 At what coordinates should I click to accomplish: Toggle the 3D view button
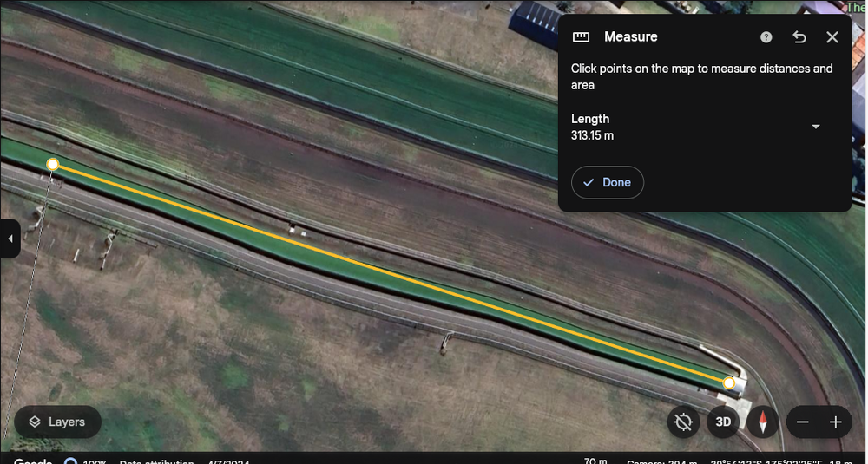(722, 422)
